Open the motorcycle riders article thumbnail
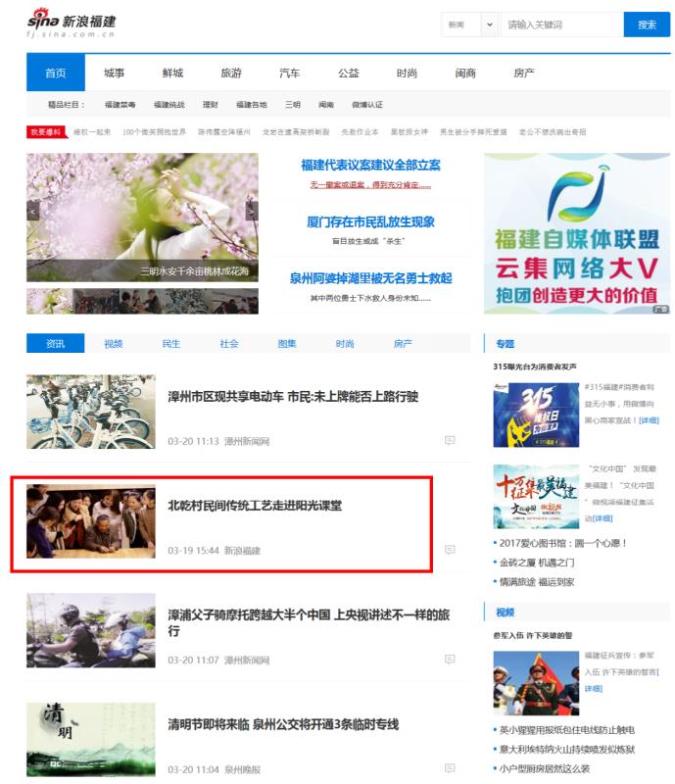 [x=91, y=630]
